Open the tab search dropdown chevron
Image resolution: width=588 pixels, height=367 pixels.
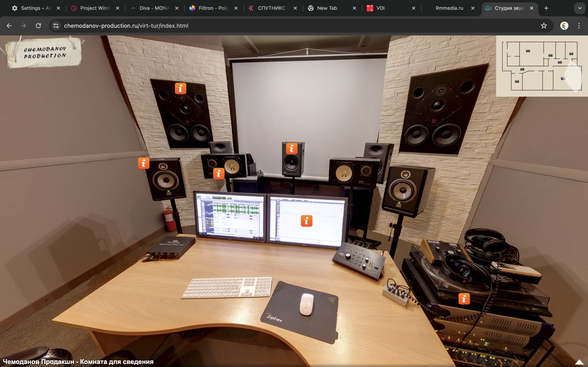(x=580, y=8)
